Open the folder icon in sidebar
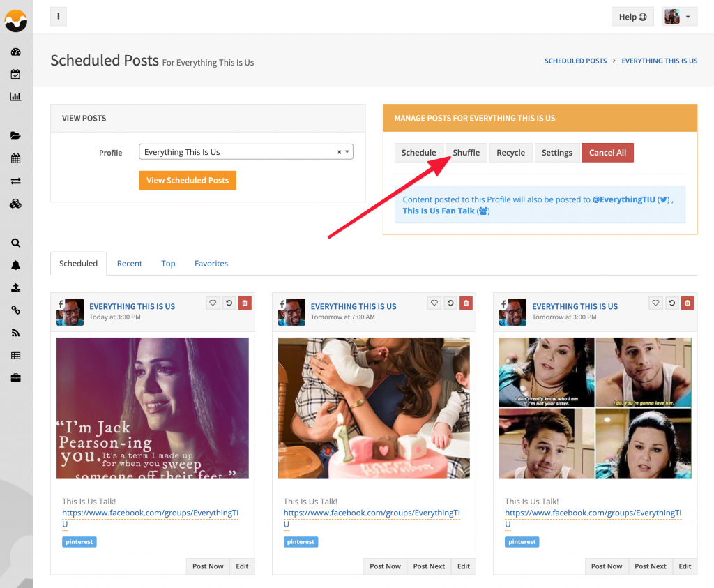The image size is (714, 588). click(x=15, y=135)
